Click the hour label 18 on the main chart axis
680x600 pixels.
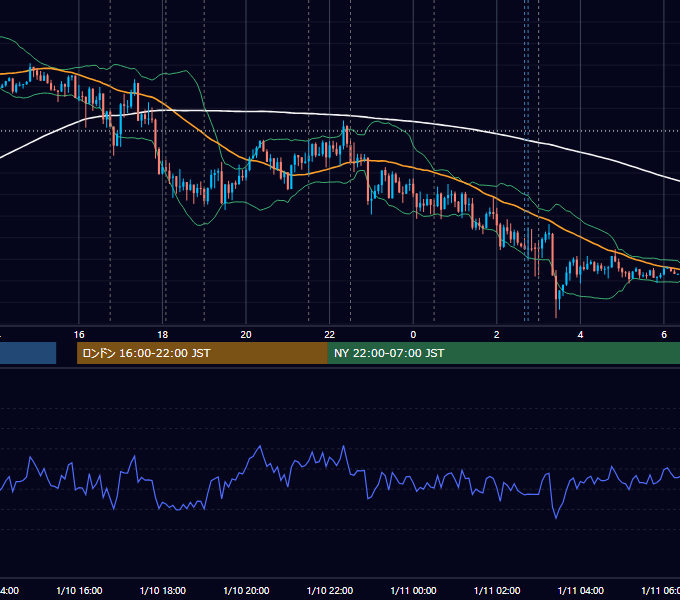coord(163,335)
